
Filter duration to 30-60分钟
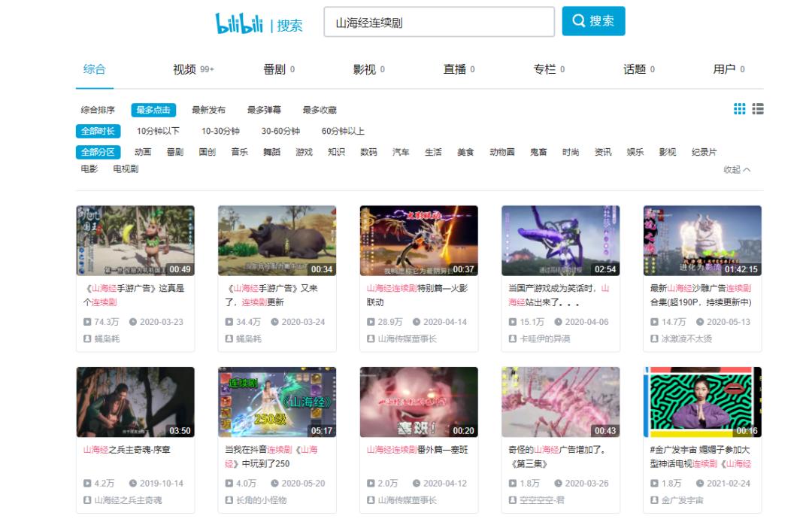(x=280, y=131)
